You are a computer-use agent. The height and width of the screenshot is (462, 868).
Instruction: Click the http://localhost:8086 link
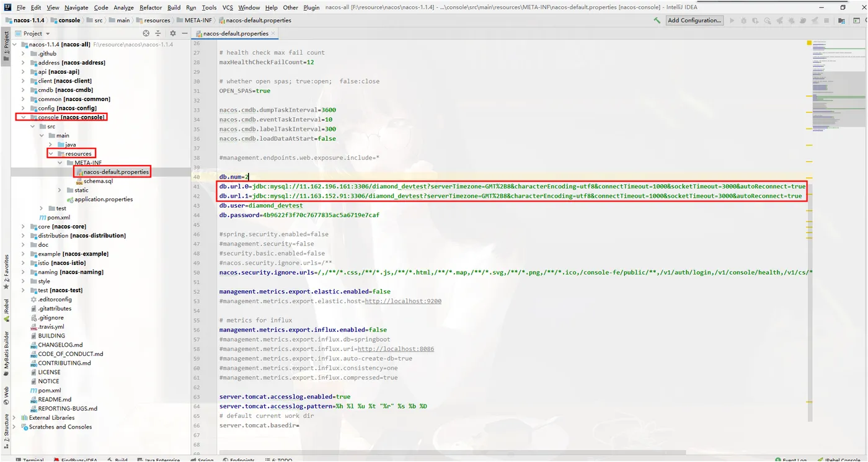pyautogui.click(x=396, y=349)
